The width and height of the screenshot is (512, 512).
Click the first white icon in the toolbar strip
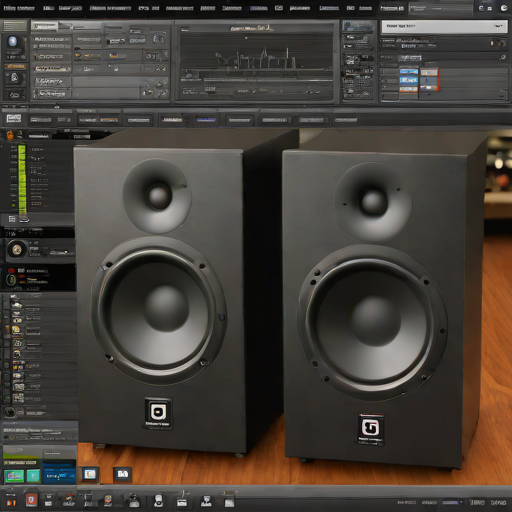point(14,118)
